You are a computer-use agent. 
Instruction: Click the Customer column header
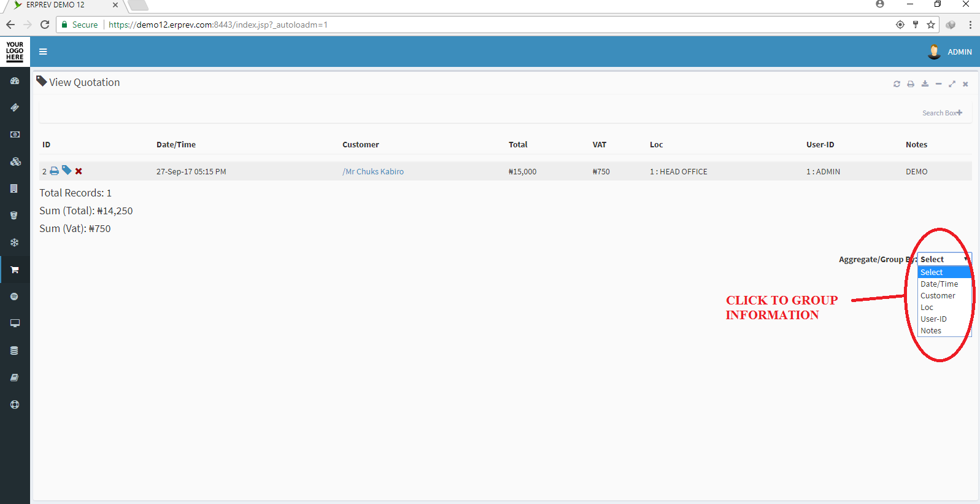[361, 145]
